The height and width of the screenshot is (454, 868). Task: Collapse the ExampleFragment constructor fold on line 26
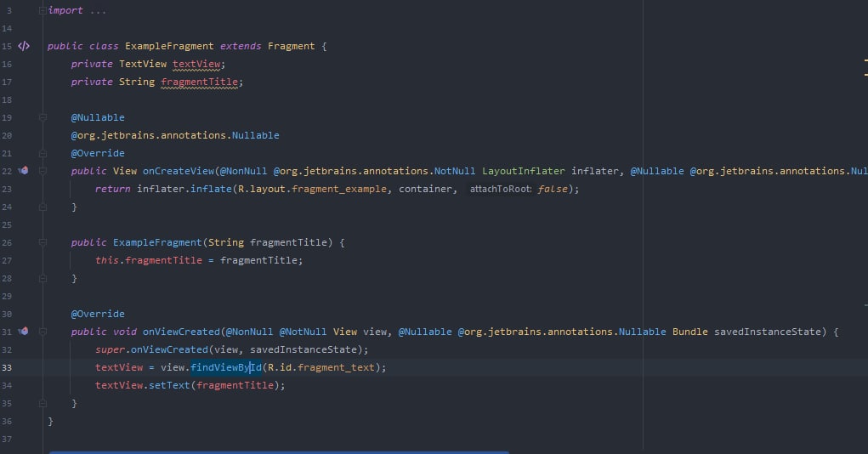click(x=43, y=242)
